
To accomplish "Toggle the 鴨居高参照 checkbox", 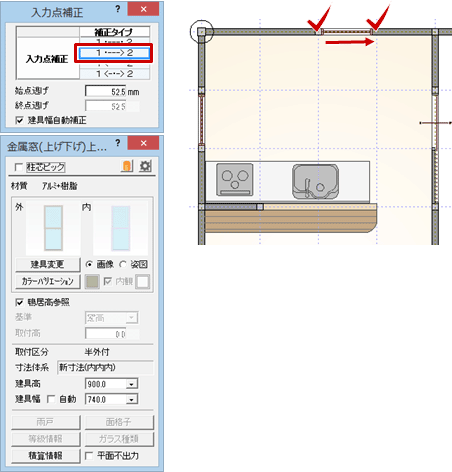I will point(19,302).
